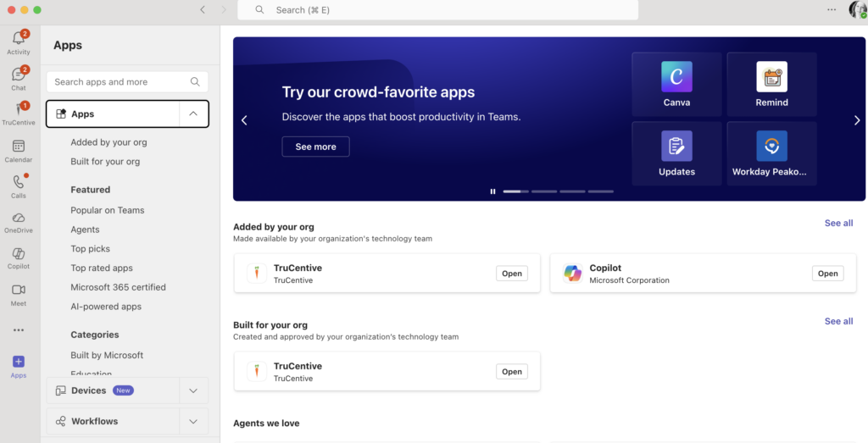
Task: Open the Activity feed icon
Action: click(18, 41)
